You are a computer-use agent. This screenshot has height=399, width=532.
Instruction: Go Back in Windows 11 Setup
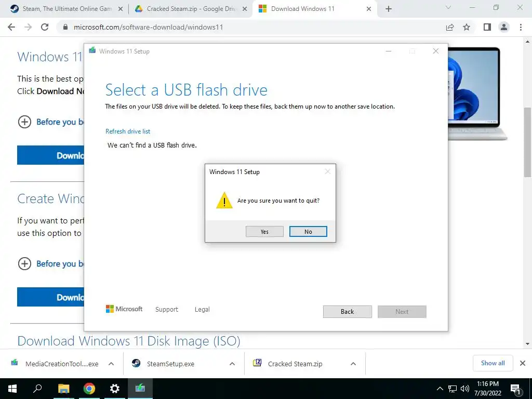tap(347, 312)
